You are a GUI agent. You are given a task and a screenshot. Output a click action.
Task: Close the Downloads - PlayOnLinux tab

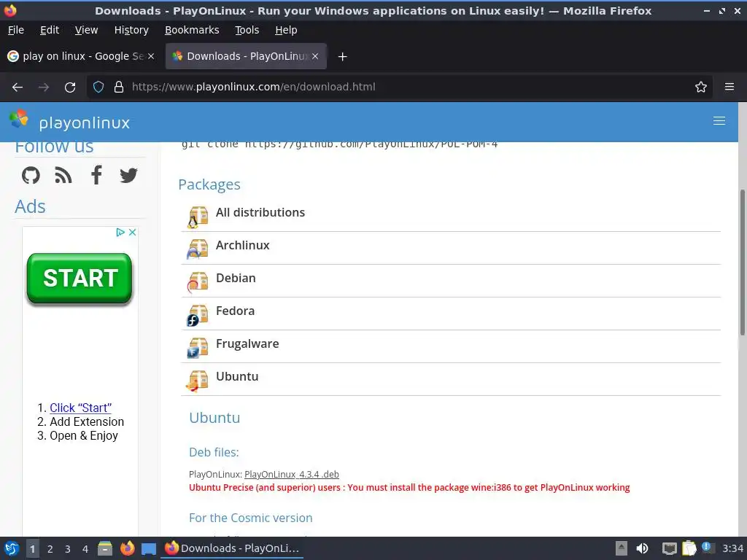click(x=315, y=56)
